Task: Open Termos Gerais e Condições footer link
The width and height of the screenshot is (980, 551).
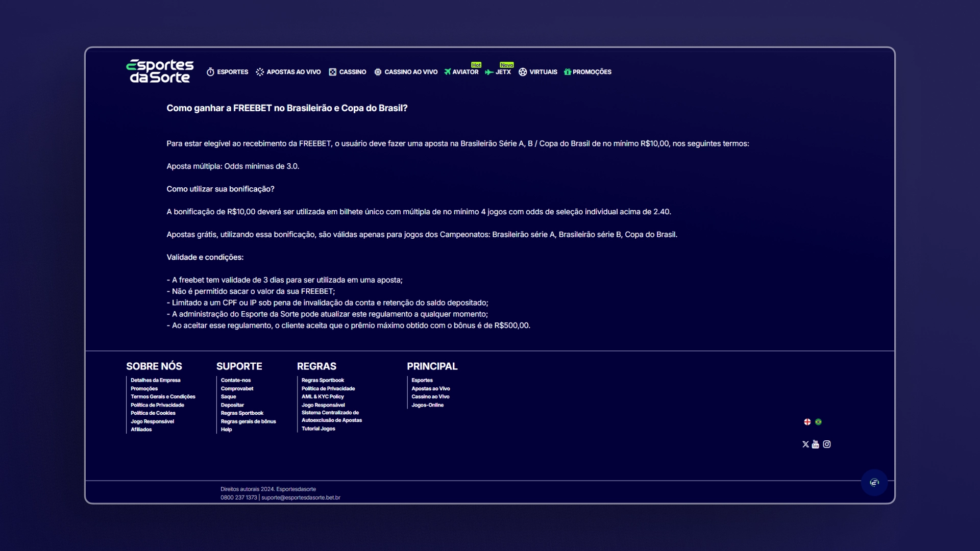Action: tap(163, 397)
